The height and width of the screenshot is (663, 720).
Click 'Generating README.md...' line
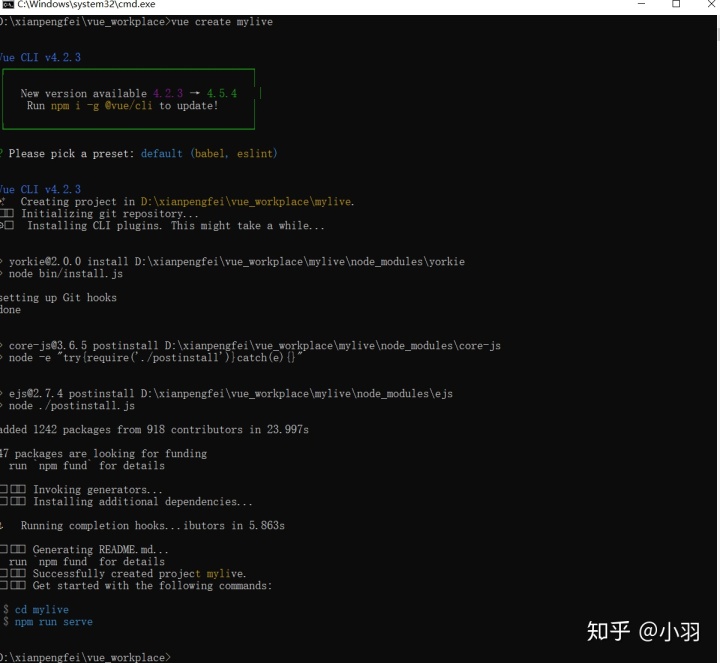[84, 550]
